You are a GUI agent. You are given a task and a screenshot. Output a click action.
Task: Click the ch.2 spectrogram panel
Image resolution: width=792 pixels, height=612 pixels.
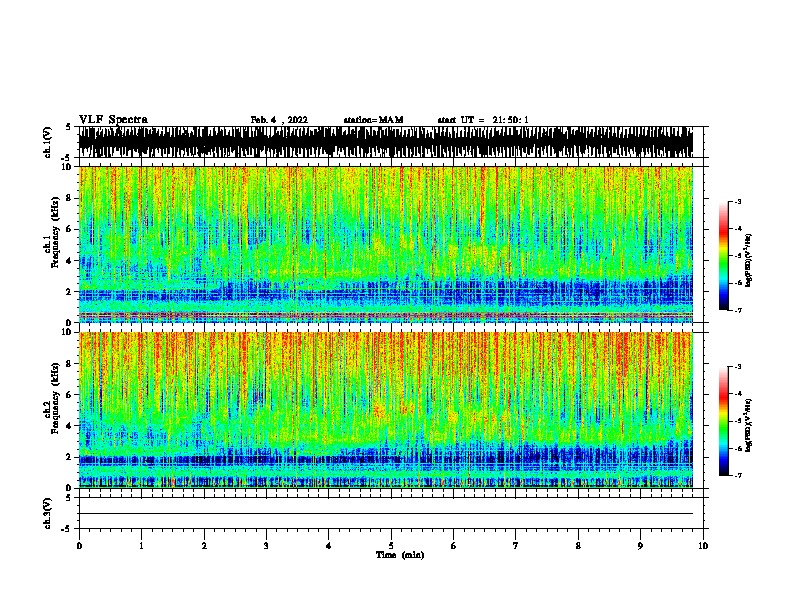[x=386, y=410]
